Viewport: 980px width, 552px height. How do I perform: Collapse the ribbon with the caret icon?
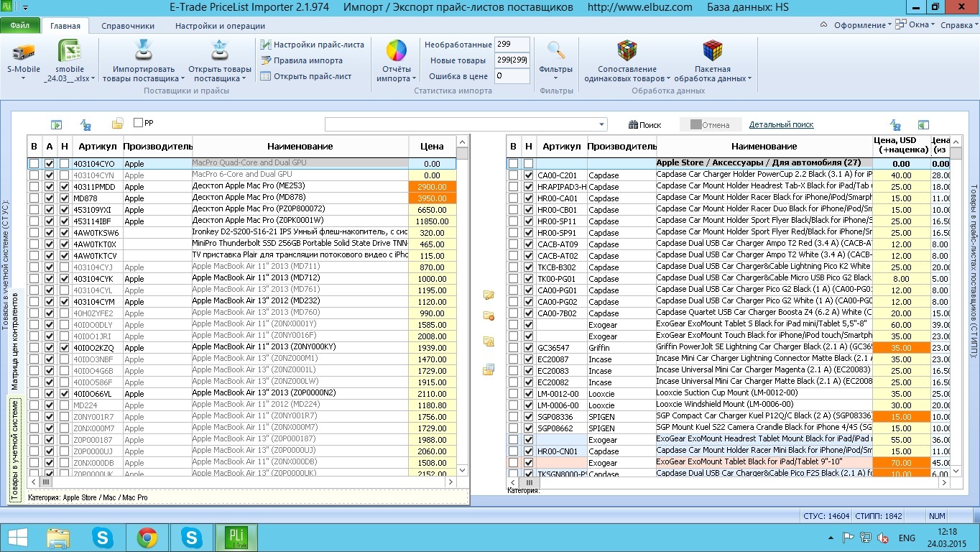point(825,24)
